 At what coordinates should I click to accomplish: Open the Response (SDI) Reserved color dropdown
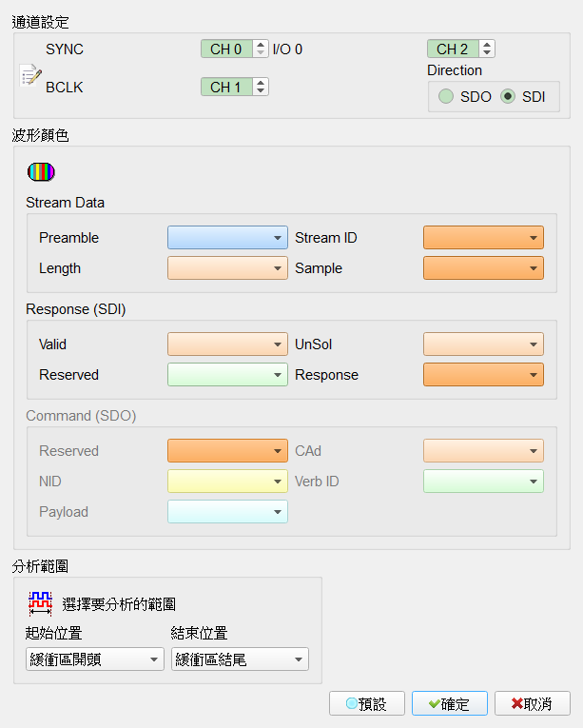227,375
